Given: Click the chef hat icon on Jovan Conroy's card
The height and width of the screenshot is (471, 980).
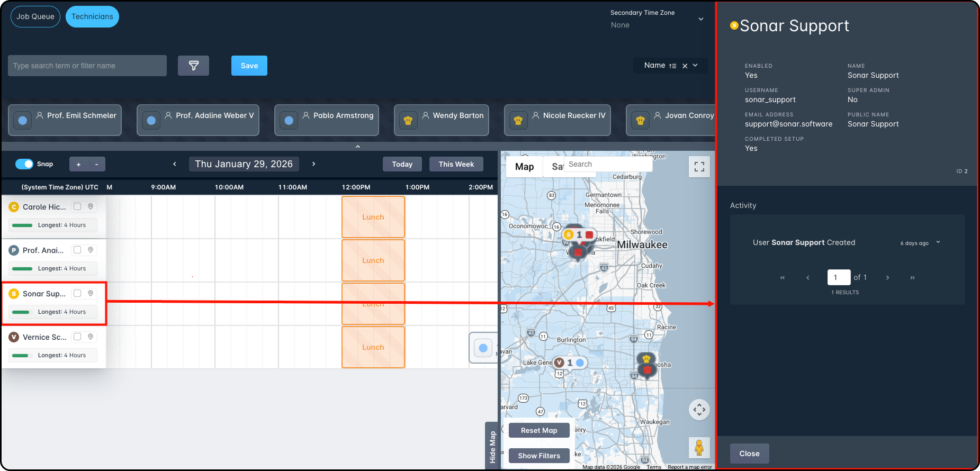Looking at the screenshot, I should (640, 121).
